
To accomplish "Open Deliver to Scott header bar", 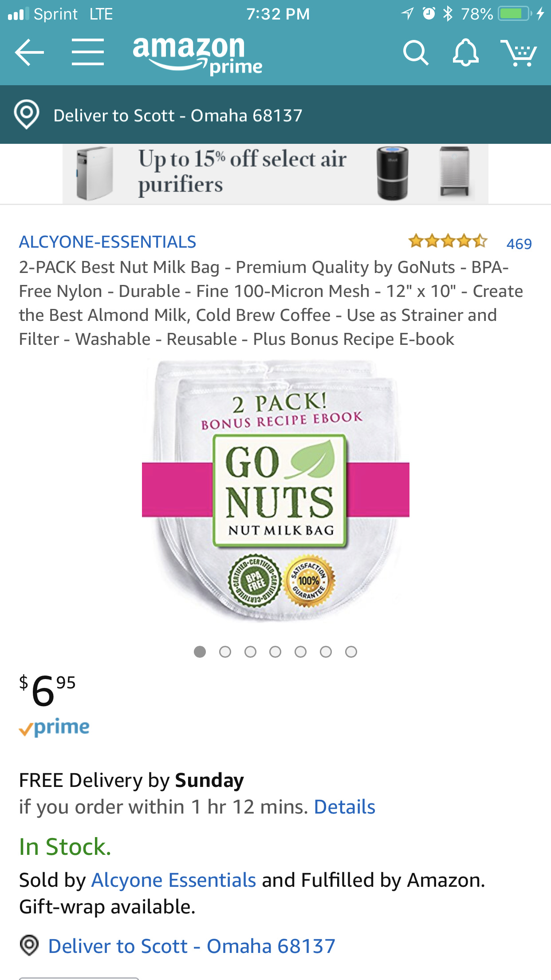I will tap(275, 115).
